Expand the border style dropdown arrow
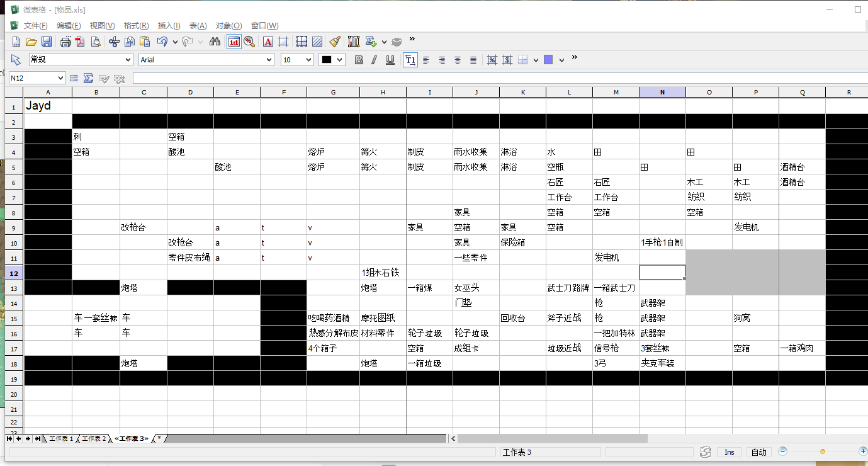This screenshot has width=868, height=466. (536, 60)
